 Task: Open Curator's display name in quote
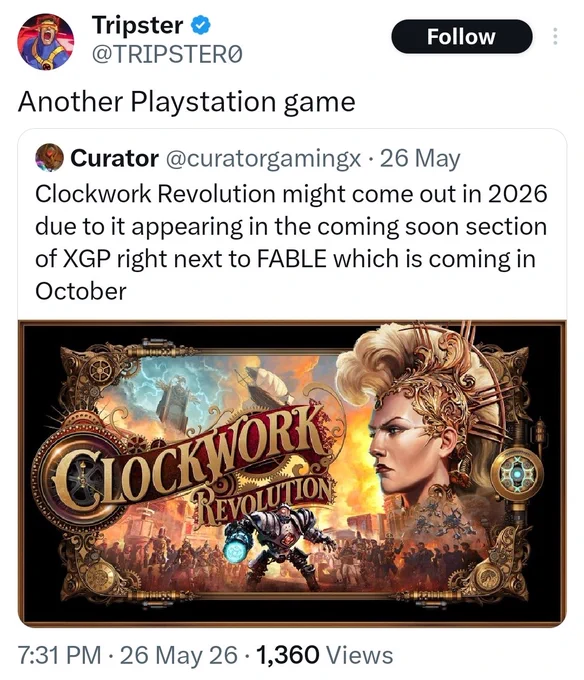(114, 158)
